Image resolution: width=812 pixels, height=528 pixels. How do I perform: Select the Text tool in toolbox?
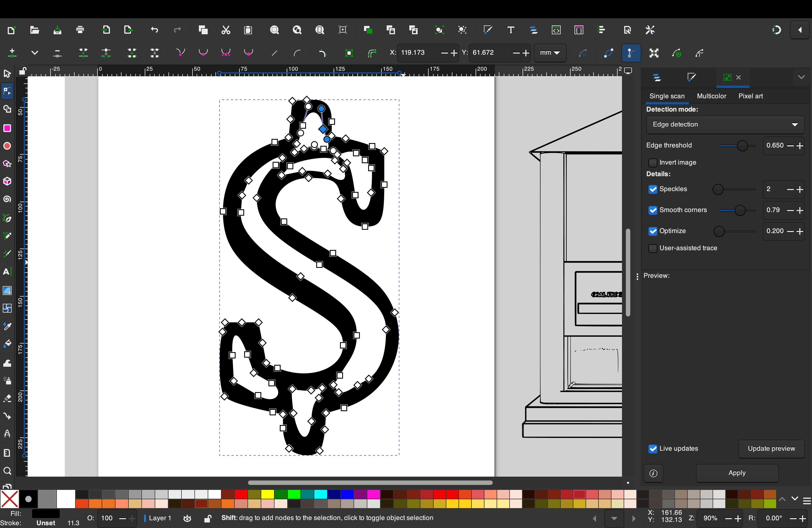pyautogui.click(x=7, y=272)
